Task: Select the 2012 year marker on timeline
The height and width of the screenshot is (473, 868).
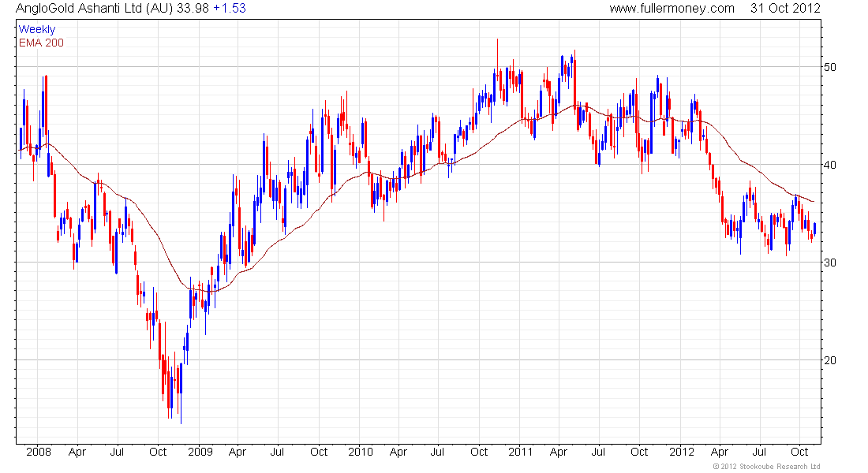Action: [x=682, y=452]
